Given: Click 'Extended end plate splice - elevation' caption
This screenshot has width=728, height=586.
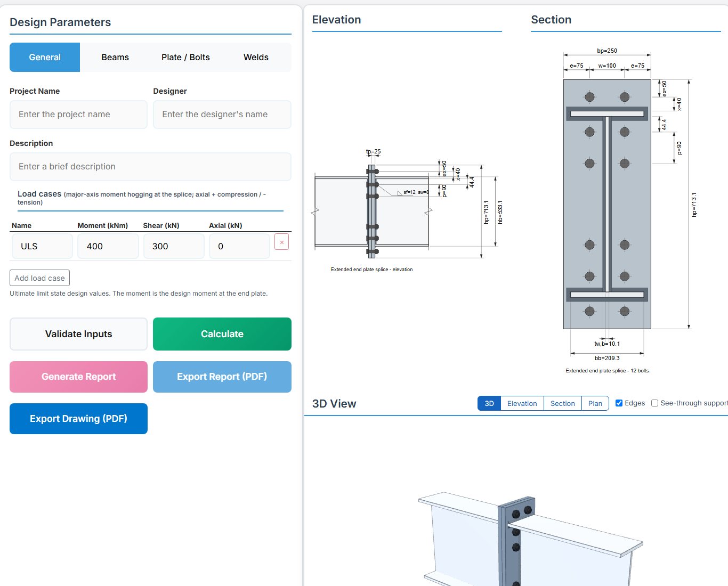Looking at the screenshot, I should [x=371, y=270].
